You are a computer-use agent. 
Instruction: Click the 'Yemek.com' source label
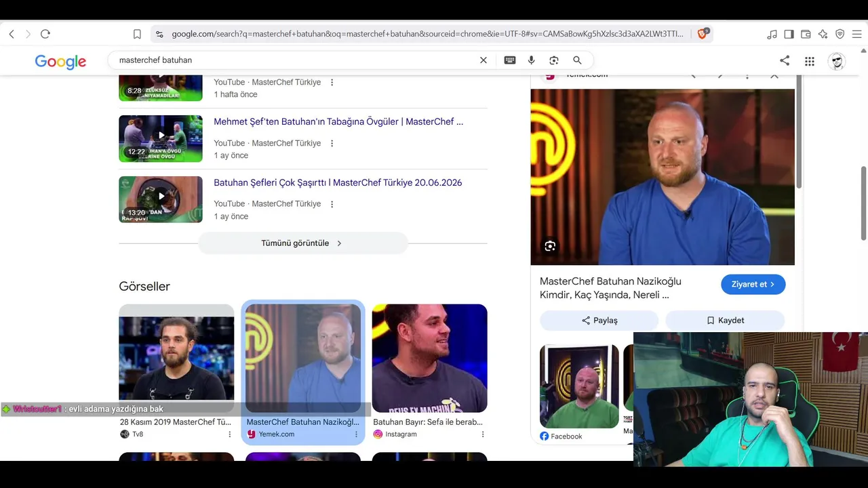click(x=277, y=434)
